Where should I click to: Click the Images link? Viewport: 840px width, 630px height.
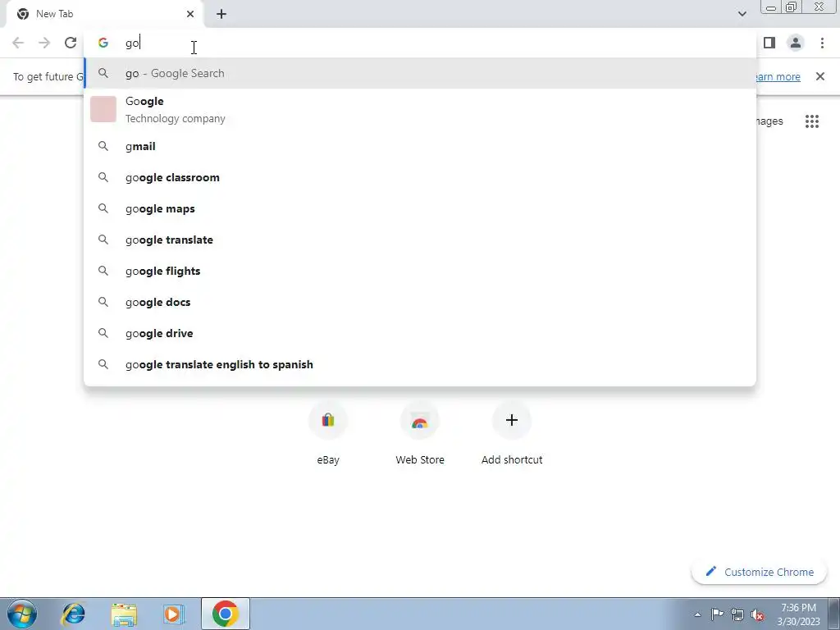coord(769,121)
